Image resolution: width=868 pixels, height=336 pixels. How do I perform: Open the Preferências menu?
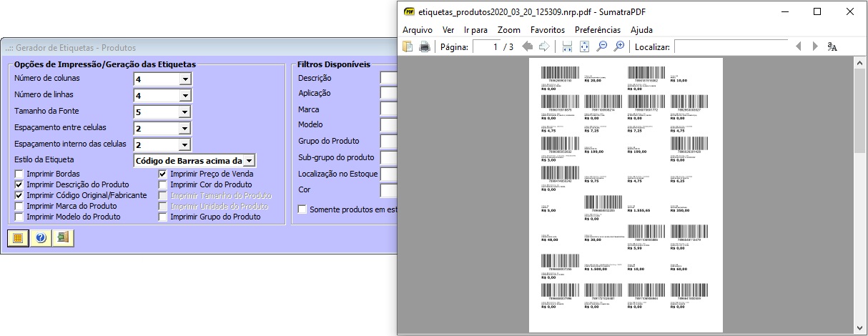(x=598, y=30)
